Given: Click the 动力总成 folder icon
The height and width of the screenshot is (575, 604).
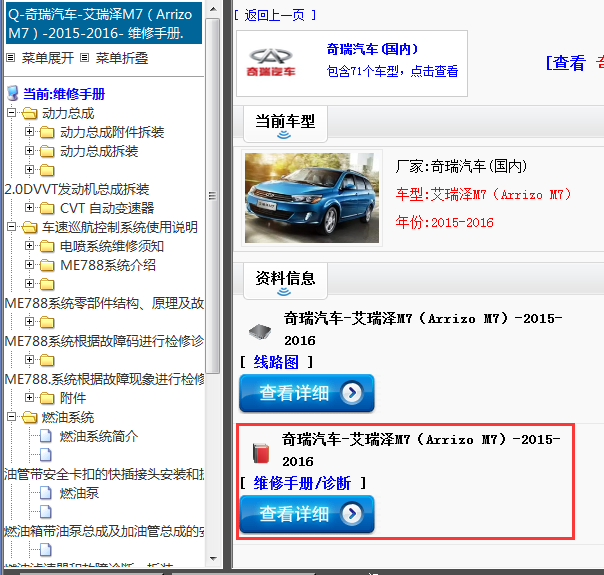Looking at the screenshot, I should [x=30, y=113].
